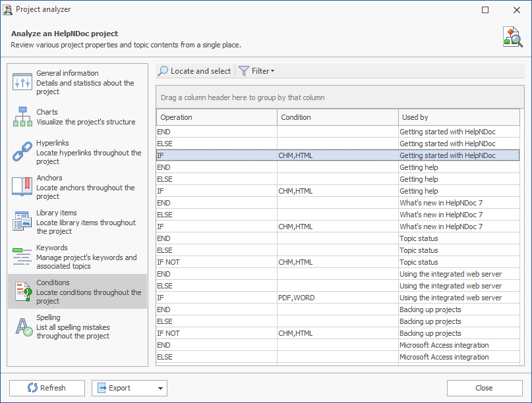Select ELSE row for Backing up projects
Viewport: 532px width, 403px height.
tap(338, 321)
